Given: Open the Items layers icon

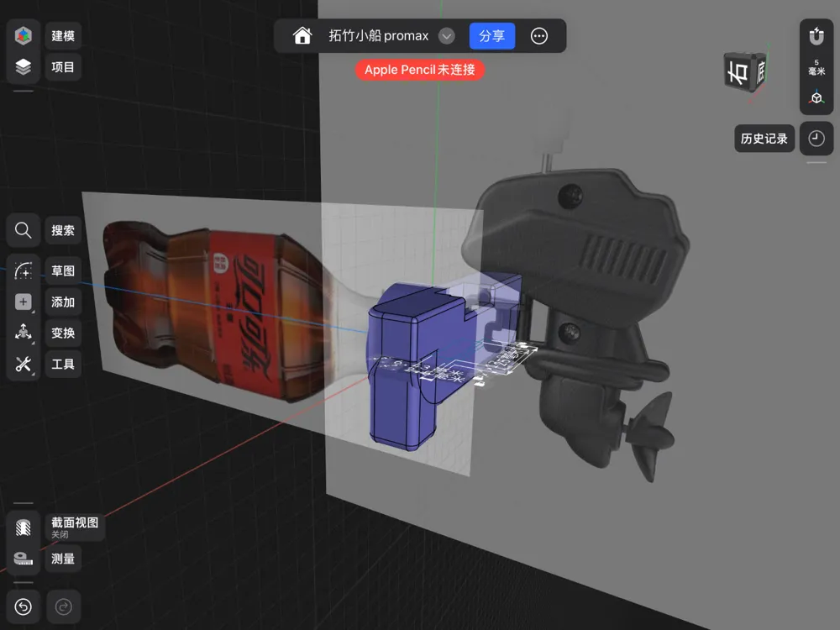Looking at the screenshot, I should pyautogui.click(x=24, y=67).
